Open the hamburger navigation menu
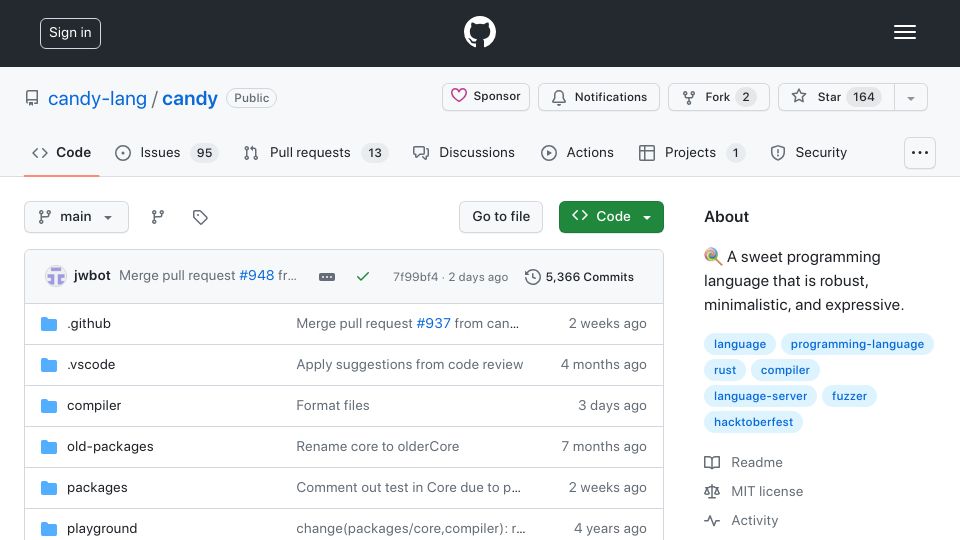The image size is (960, 540). (x=904, y=32)
